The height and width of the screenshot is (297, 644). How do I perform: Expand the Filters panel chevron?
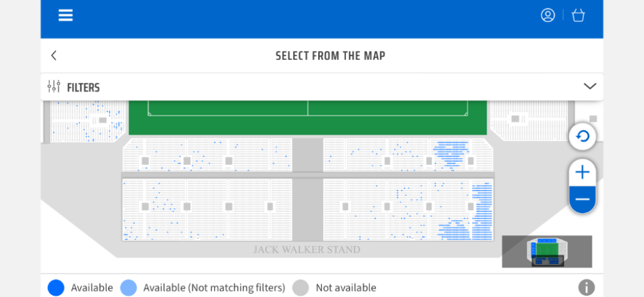[590, 86]
